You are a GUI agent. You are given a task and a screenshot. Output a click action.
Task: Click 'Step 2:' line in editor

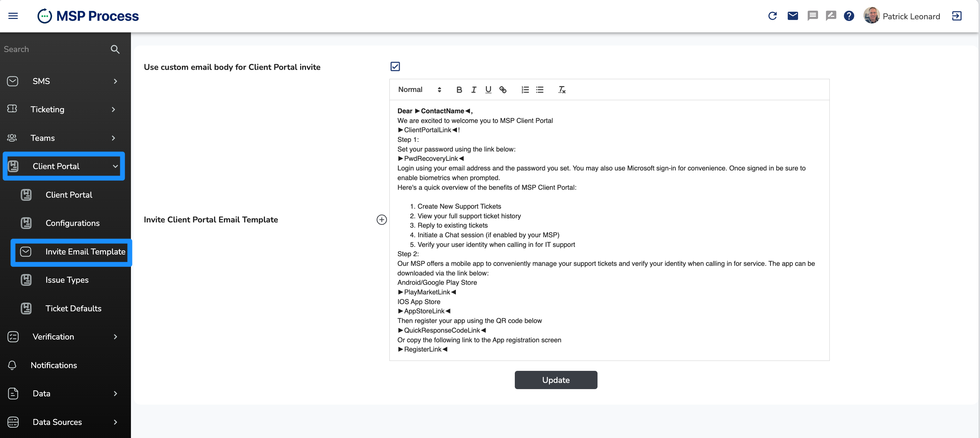click(x=408, y=254)
